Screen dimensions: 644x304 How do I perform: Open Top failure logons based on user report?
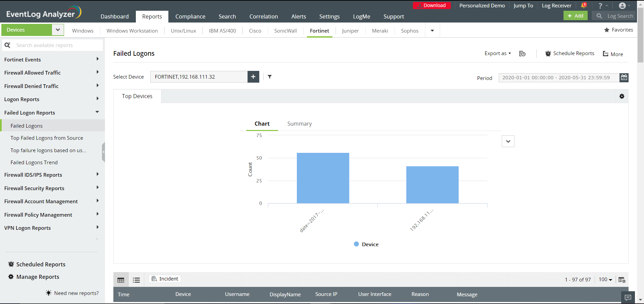48,150
